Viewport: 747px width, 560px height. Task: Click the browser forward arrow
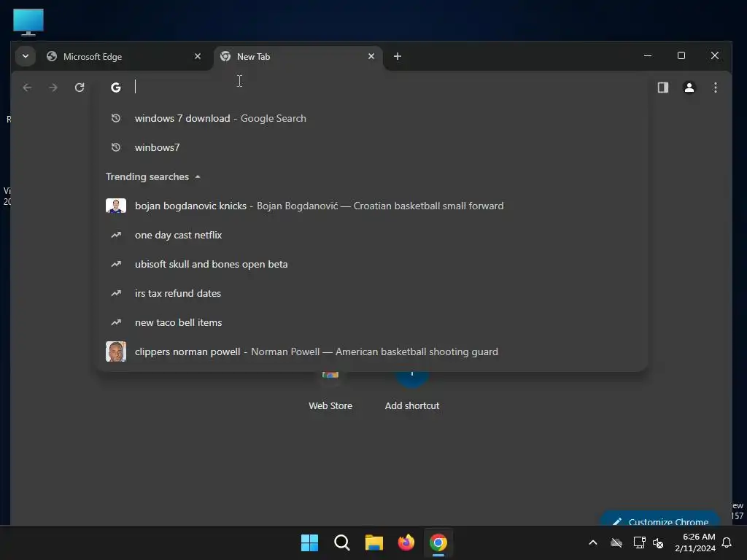pyautogui.click(x=53, y=87)
